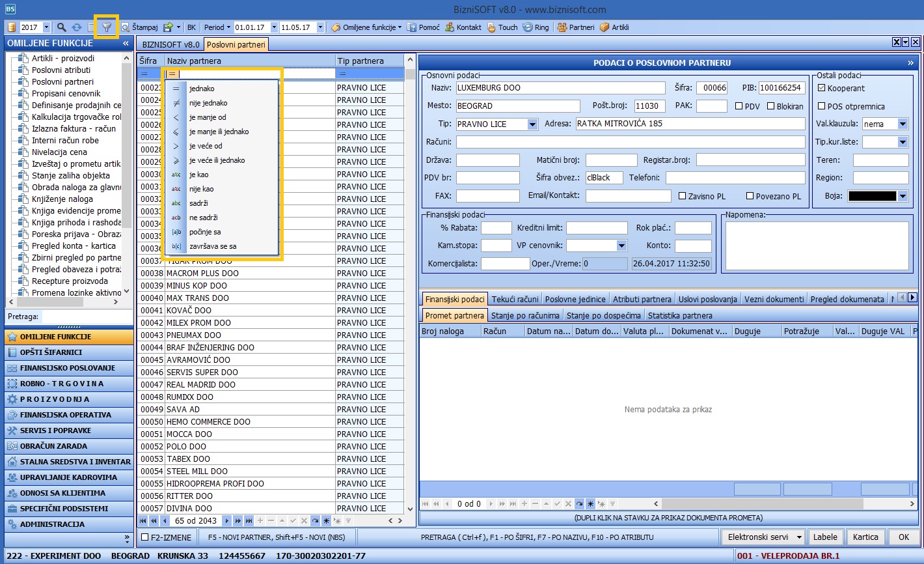924x564 pixels.
Task: Go to last record in partner list navigator
Action: (249, 521)
